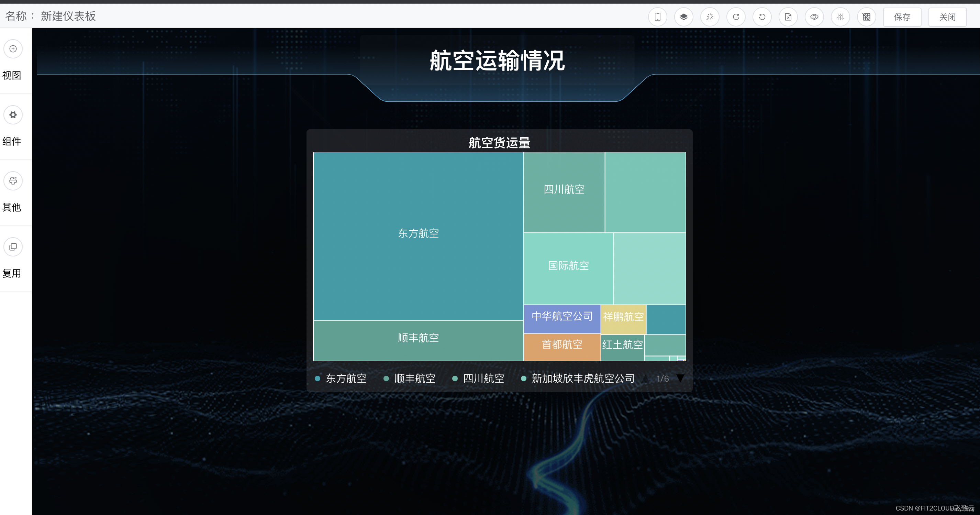Open filter settings via the sliders icon
The height and width of the screenshot is (515, 980).
(840, 17)
